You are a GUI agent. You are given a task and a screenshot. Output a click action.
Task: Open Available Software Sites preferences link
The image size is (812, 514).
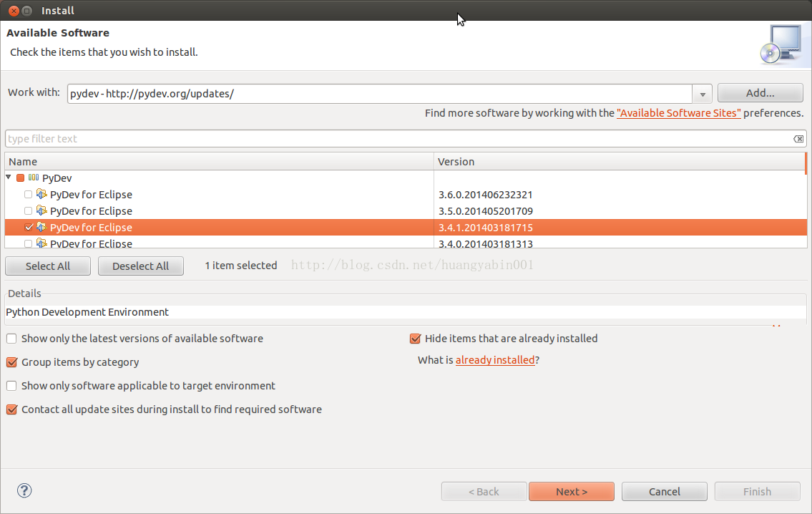[678, 113]
